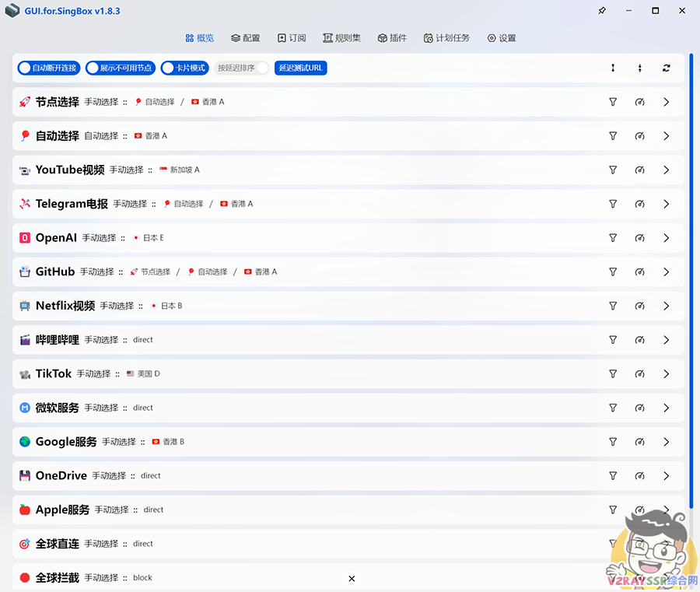
Task: Open the filter on the OpenAI proxy group
Action: click(613, 238)
